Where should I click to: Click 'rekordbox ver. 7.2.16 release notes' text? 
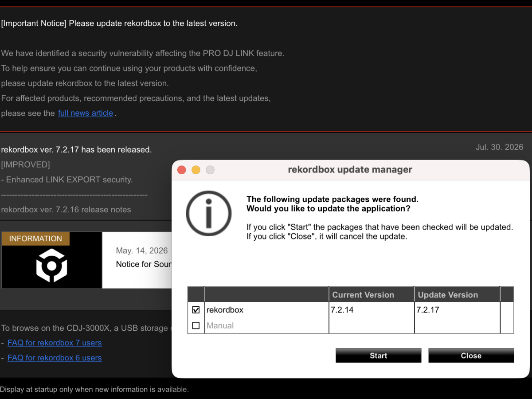tap(66, 210)
